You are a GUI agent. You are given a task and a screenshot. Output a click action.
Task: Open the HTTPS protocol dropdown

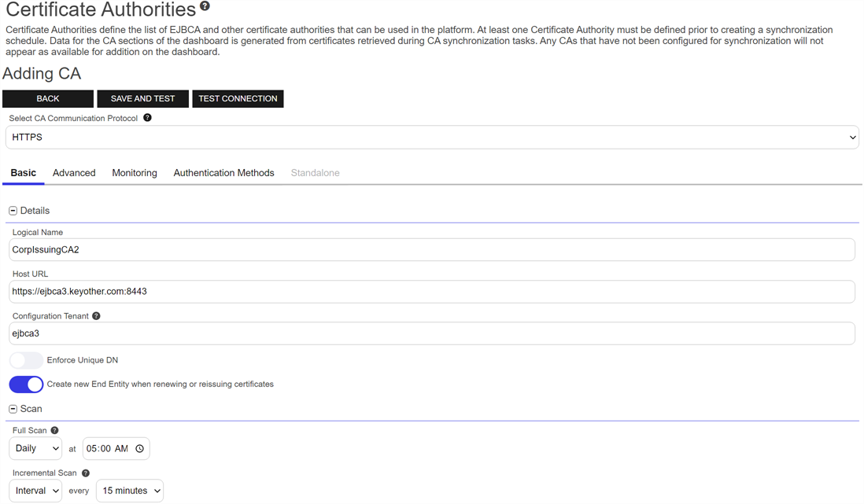click(432, 138)
